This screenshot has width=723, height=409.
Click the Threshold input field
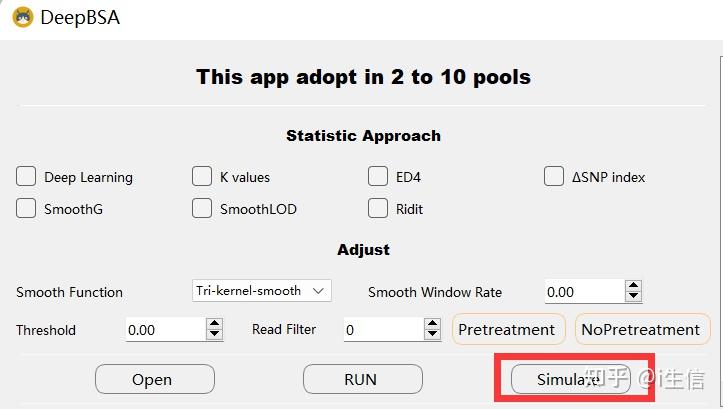pyautogui.click(x=165, y=330)
